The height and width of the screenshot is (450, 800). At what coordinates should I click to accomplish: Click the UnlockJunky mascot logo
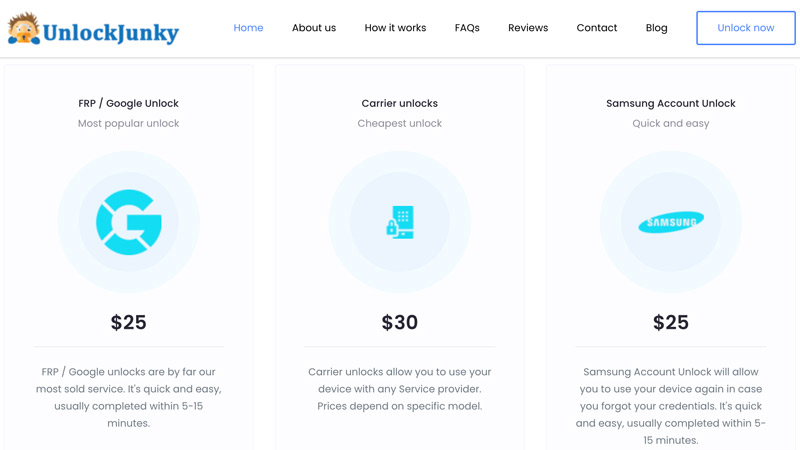23,29
